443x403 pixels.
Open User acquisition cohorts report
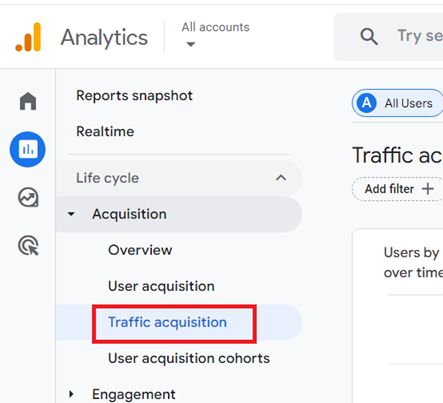(189, 358)
